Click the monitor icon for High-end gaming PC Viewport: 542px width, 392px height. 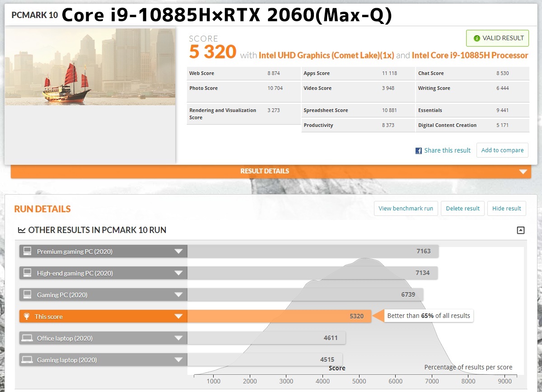[x=28, y=273]
